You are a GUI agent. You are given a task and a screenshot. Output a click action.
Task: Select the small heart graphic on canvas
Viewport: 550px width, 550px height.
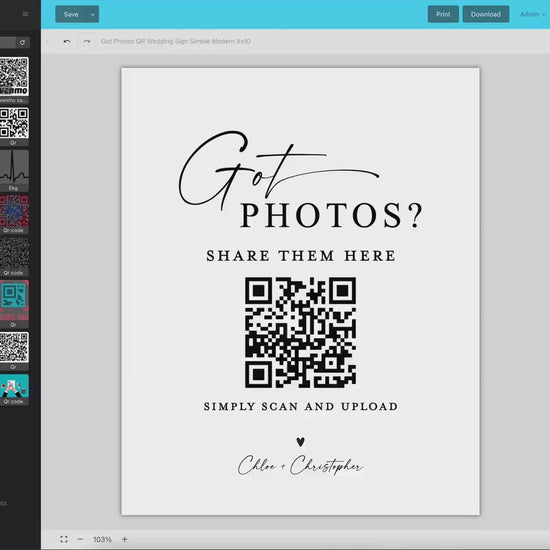(x=300, y=442)
